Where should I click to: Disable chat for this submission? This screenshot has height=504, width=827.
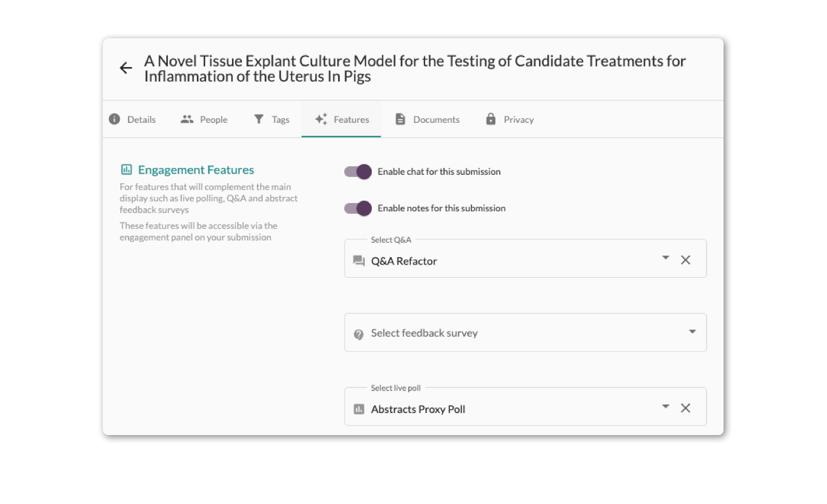358,172
